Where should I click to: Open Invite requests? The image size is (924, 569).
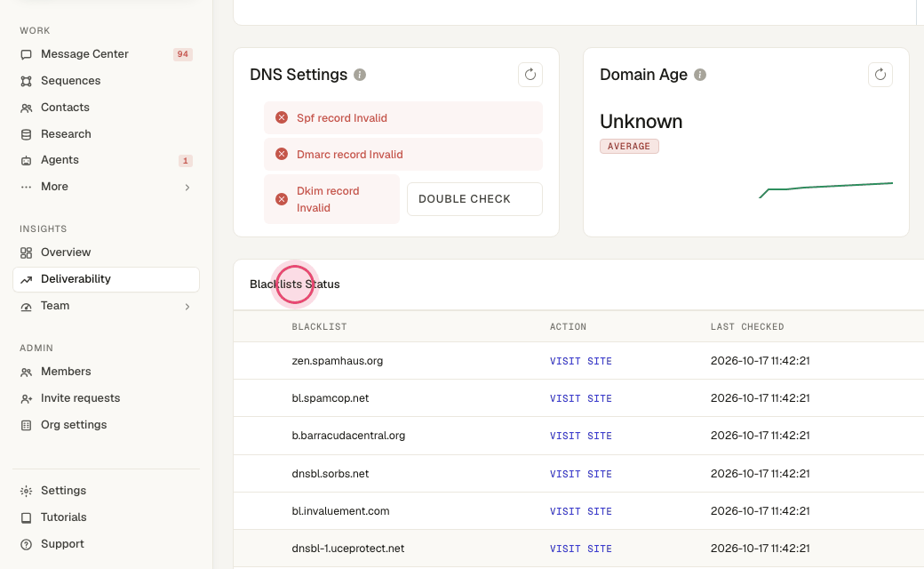pos(106,398)
